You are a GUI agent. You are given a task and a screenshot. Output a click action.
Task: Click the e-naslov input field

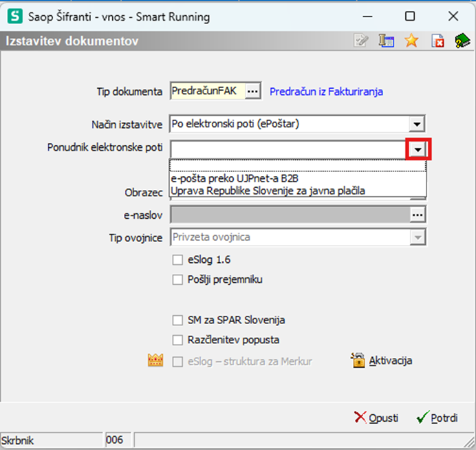pos(290,215)
